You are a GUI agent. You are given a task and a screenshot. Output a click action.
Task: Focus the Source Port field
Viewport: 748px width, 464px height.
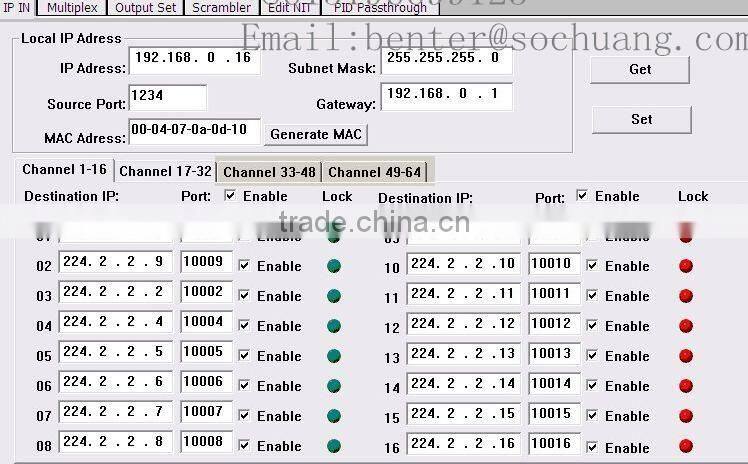pos(168,97)
